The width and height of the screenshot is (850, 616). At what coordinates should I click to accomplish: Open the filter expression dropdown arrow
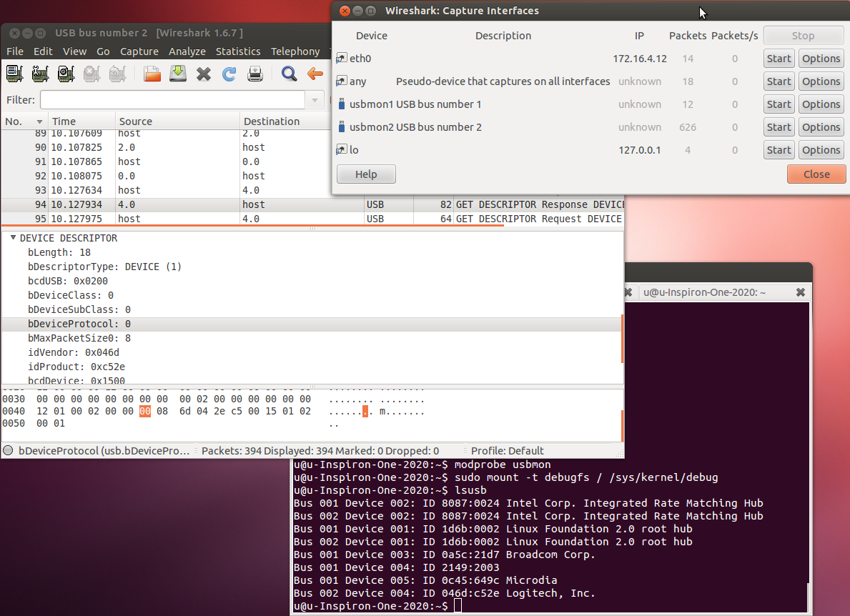[x=314, y=100]
